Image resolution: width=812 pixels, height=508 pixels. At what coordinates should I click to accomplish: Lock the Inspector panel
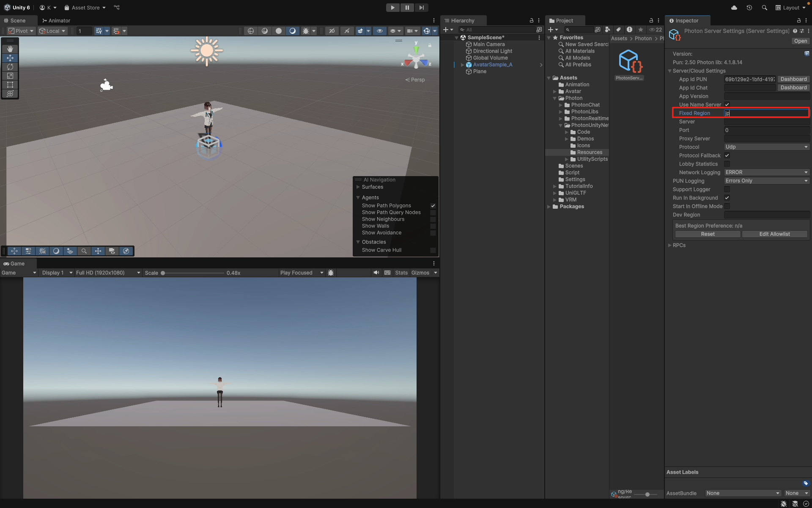pos(799,20)
